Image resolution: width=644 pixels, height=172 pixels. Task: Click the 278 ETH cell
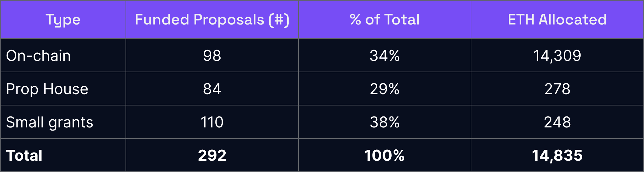tap(557, 89)
